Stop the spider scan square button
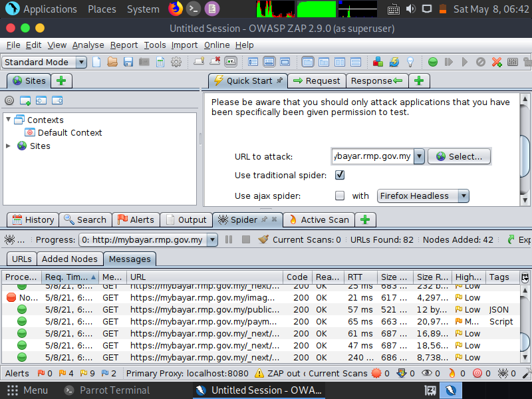The height and width of the screenshot is (399, 532). point(246,239)
